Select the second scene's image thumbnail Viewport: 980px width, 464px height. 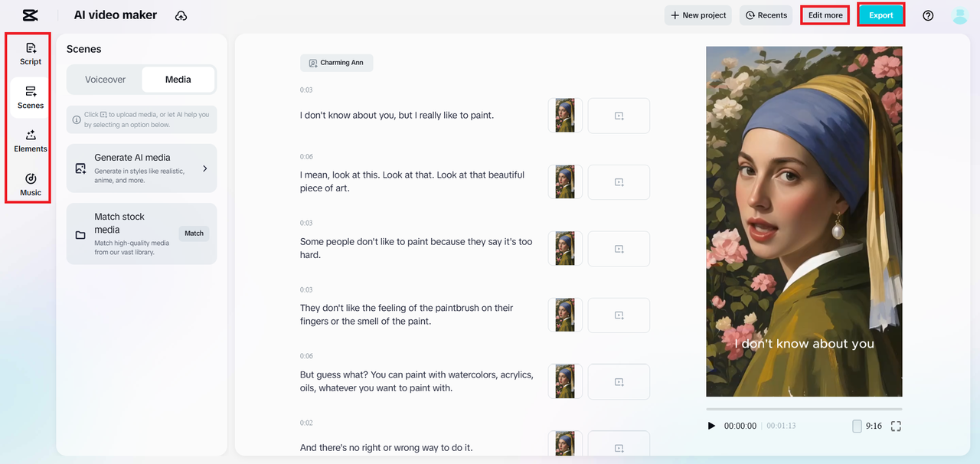coord(565,181)
